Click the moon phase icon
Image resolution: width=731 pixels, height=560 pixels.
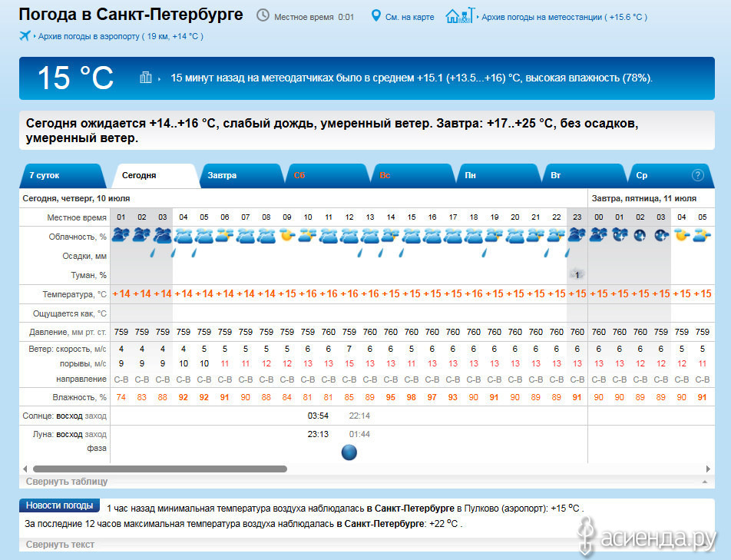(x=349, y=452)
